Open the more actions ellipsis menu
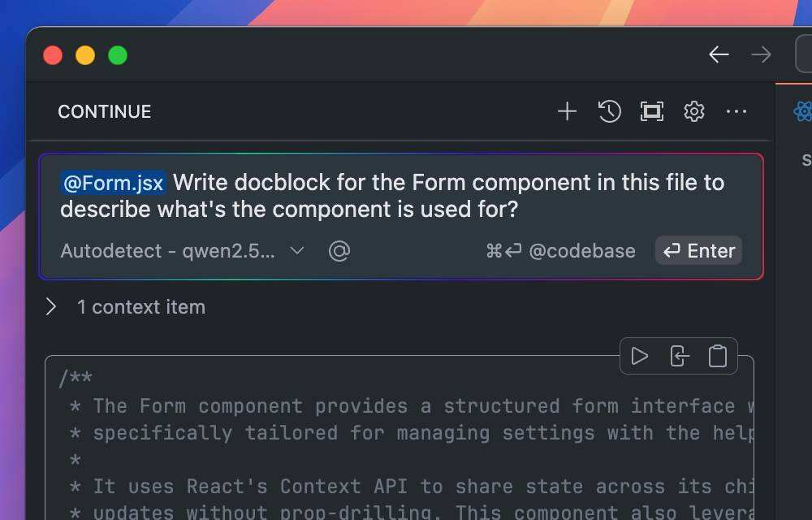The image size is (812, 520). tap(736, 111)
